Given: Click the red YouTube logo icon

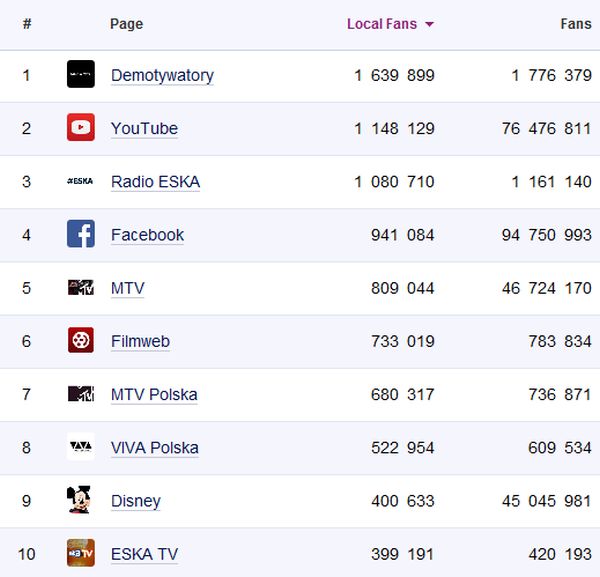Looking at the screenshot, I should (81, 127).
